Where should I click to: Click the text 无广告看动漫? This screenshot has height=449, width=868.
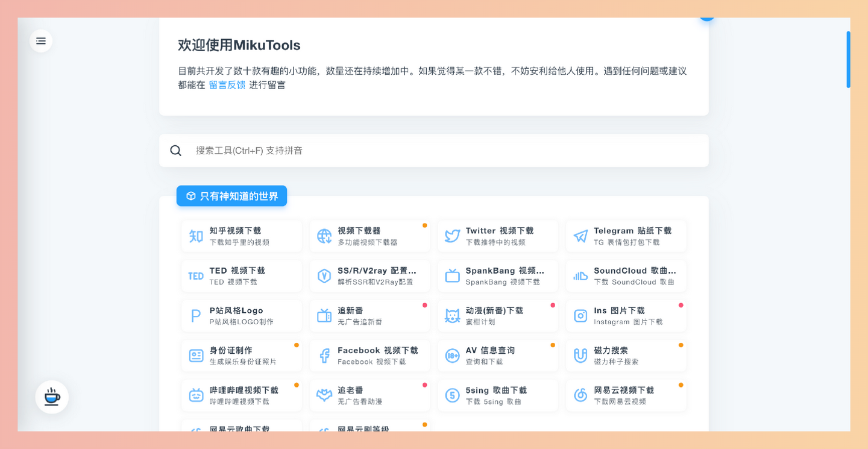tap(360, 401)
